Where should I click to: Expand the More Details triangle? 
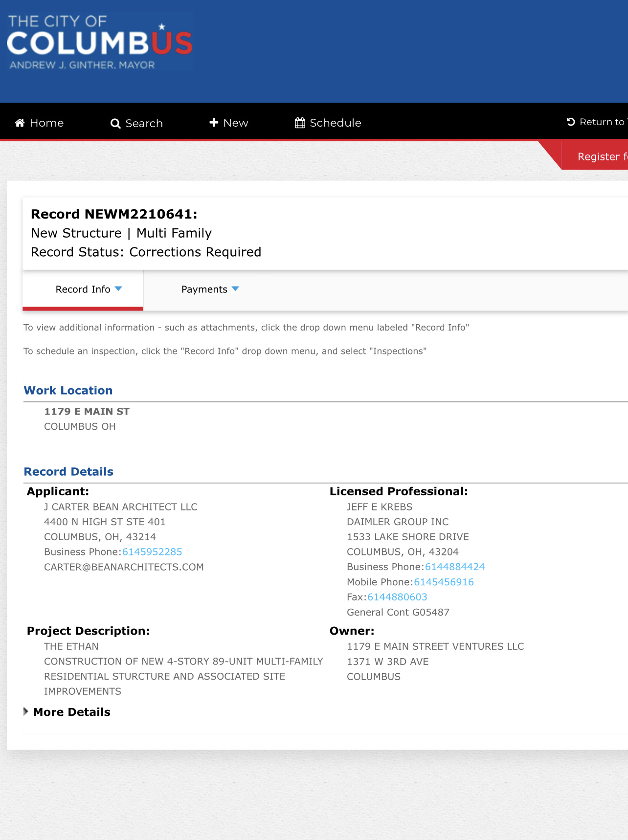(x=26, y=711)
